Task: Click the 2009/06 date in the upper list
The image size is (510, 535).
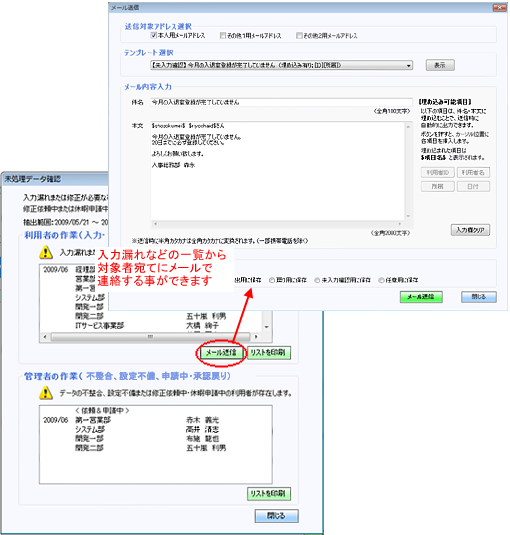Action: click(56, 270)
